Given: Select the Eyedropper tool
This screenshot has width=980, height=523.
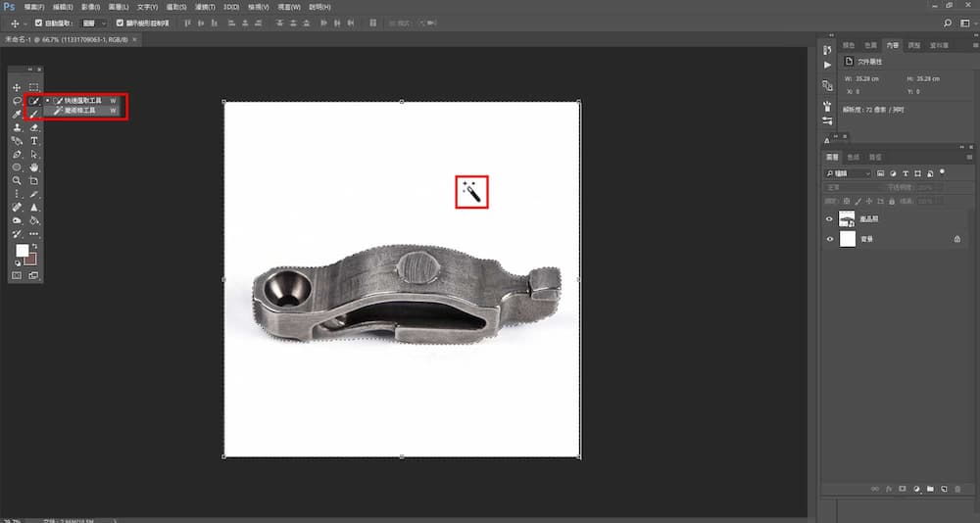Looking at the screenshot, I should coord(17,115).
